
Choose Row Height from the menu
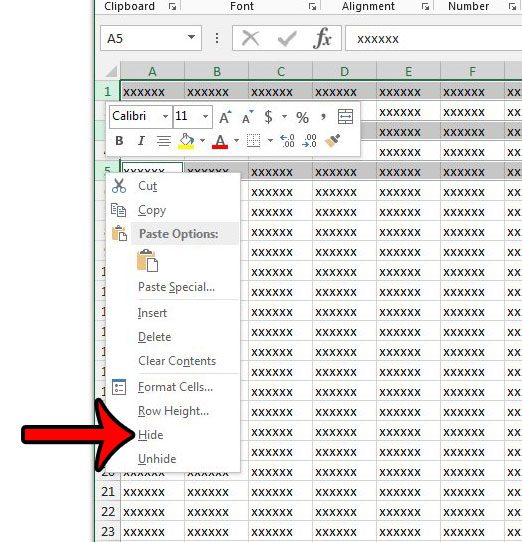point(173,411)
